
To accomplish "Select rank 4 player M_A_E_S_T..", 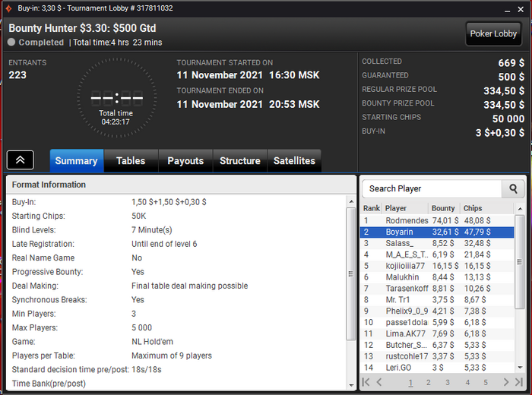I will [437, 254].
